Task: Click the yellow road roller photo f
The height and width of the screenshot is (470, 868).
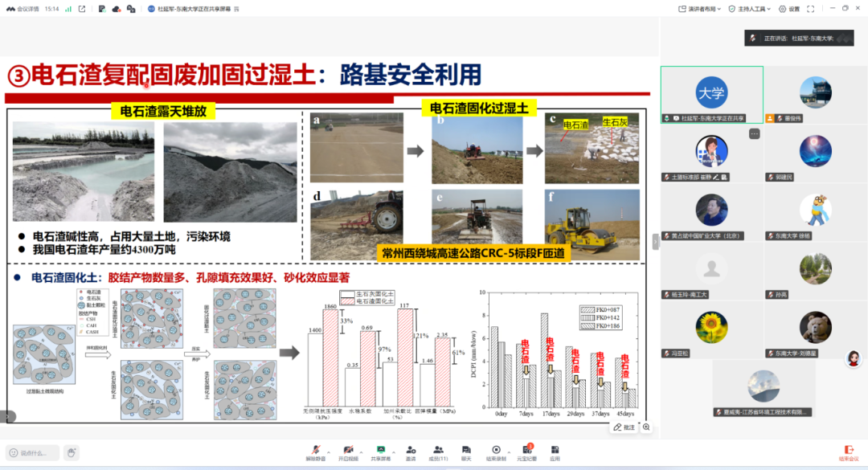Action: coord(592,224)
